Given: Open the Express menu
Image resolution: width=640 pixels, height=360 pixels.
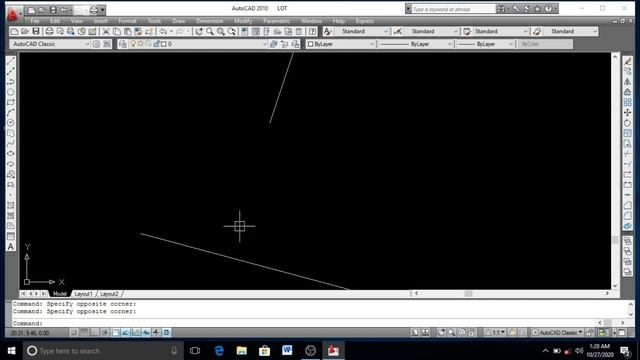Looking at the screenshot, I should pyautogui.click(x=365, y=21).
